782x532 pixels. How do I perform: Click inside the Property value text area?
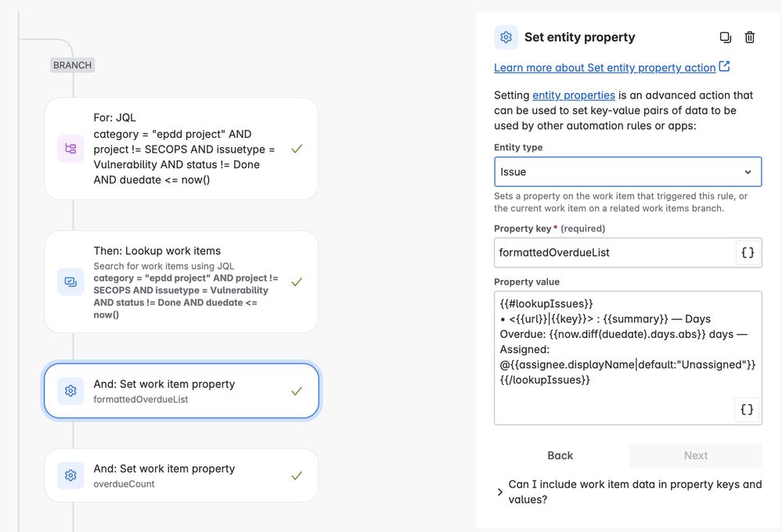(627, 358)
